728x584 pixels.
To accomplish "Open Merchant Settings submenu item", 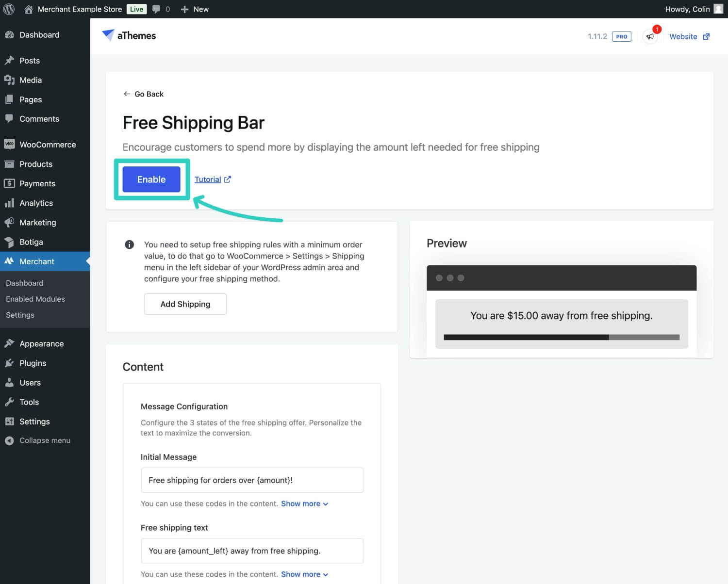I will tap(20, 315).
